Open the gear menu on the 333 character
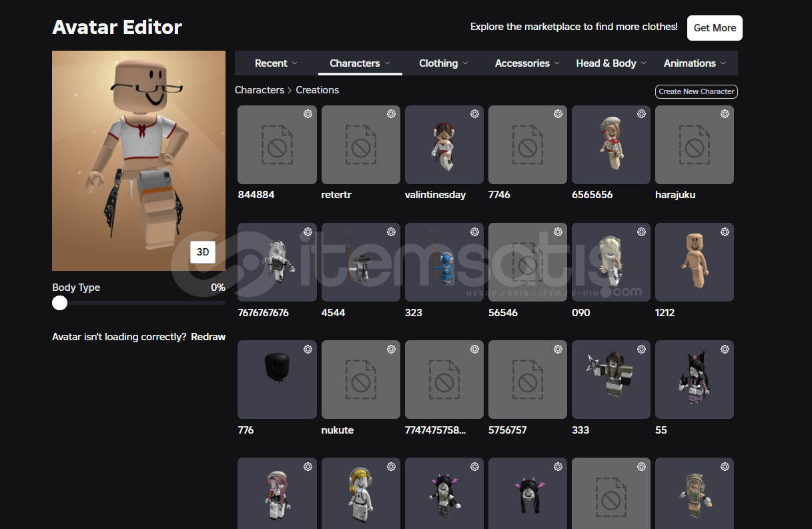812x529 pixels. (x=641, y=349)
